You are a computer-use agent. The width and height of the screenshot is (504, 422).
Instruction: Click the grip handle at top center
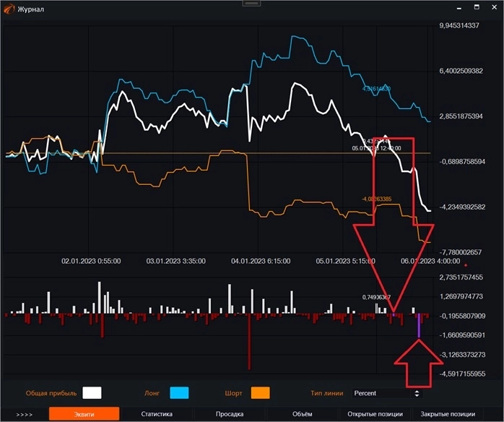pyautogui.click(x=252, y=3)
